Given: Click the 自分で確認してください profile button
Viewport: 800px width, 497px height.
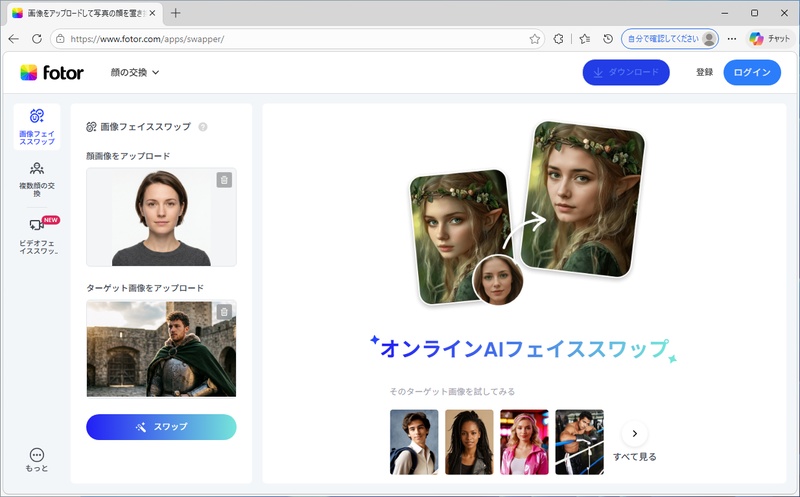Looking at the screenshot, I should [x=669, y=39].
